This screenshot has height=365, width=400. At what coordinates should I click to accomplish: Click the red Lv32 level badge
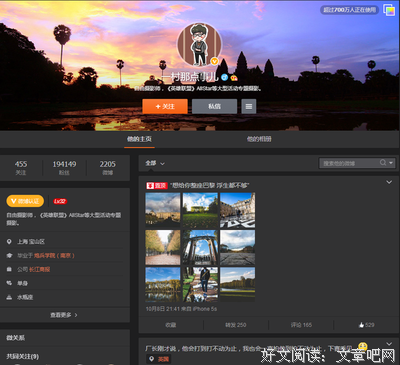[60, 201]
